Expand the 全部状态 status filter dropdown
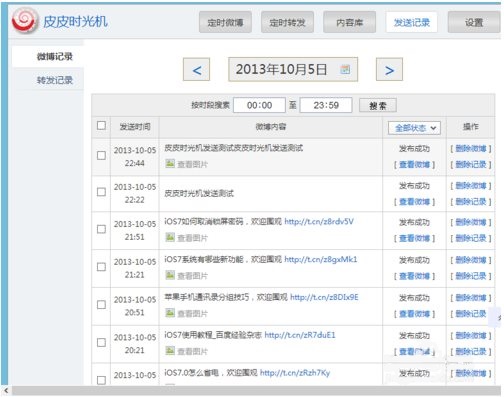The width and height of the screenshot is (504, 397). (x=414, y=128)
